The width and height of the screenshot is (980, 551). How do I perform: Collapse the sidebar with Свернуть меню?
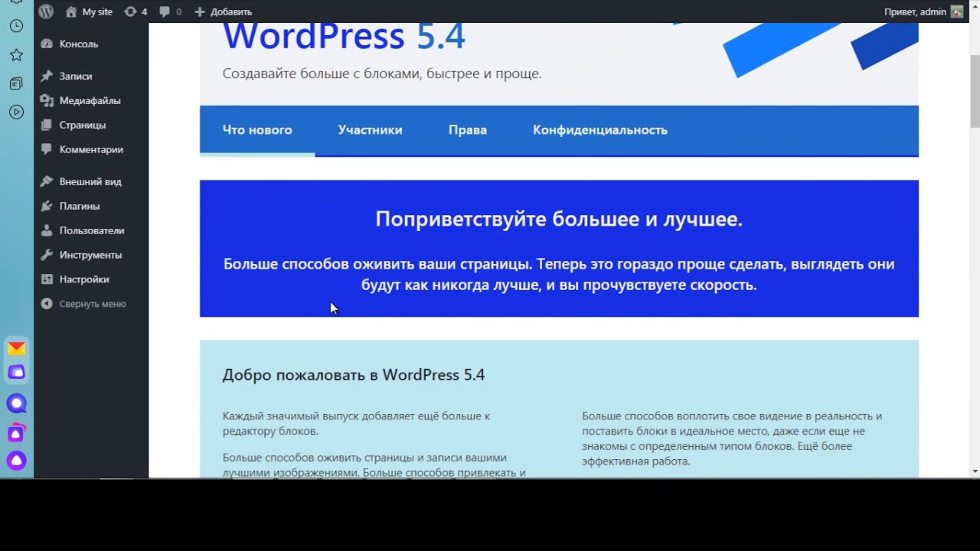tap(83, 305)
